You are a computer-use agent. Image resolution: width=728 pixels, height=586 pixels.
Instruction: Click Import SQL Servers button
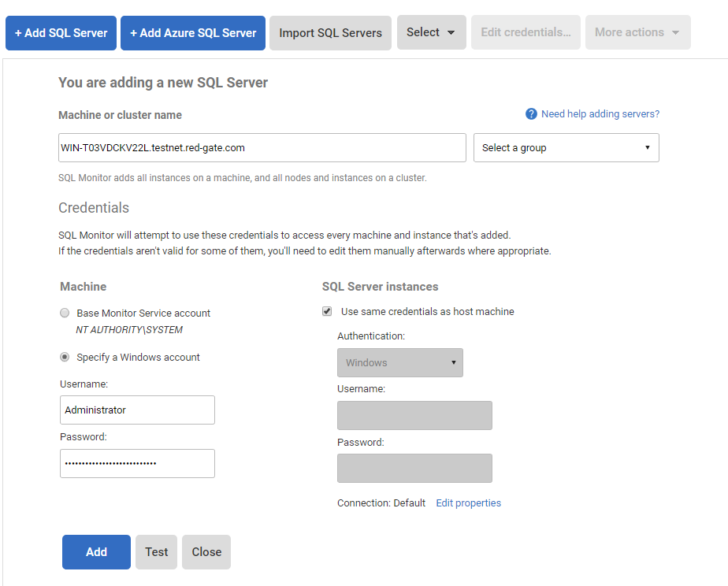[330, 33]
